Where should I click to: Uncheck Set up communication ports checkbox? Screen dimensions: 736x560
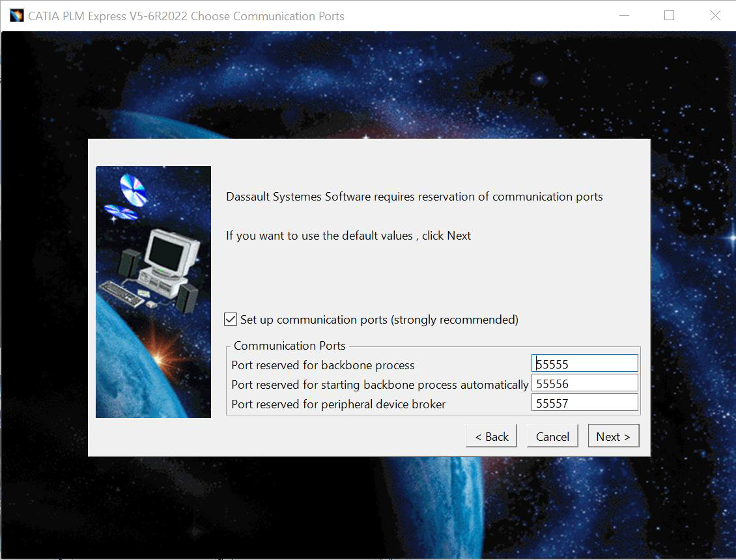[231, 319]
